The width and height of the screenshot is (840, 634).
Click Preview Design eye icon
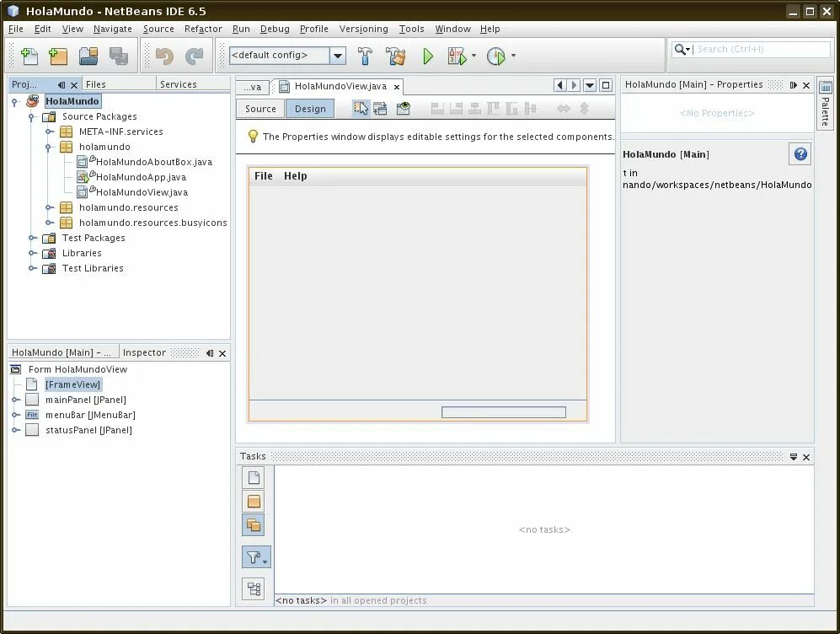click(x=404, y=109)
